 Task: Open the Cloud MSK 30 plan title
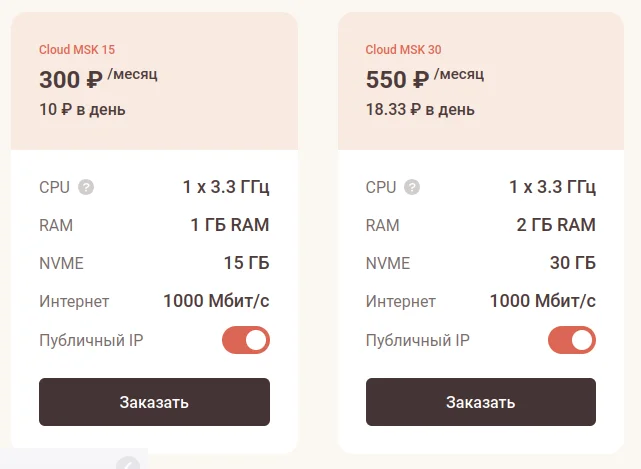tap(403, 49)
